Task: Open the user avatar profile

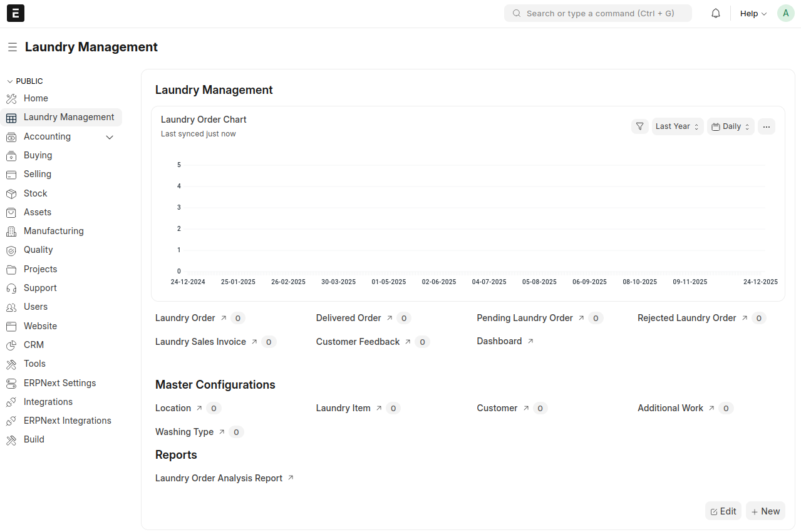Action: tap(785, 13)
